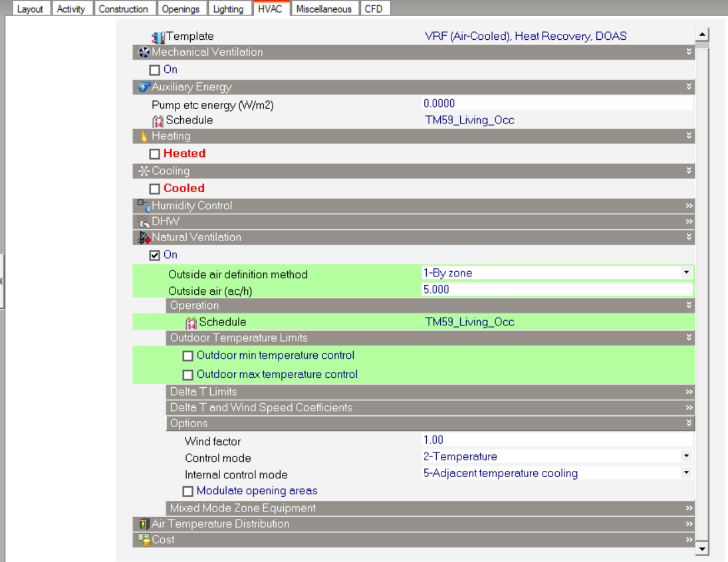The image size is (728, 562).
Task: Open the CFD tab
Action: pos(374,9)
